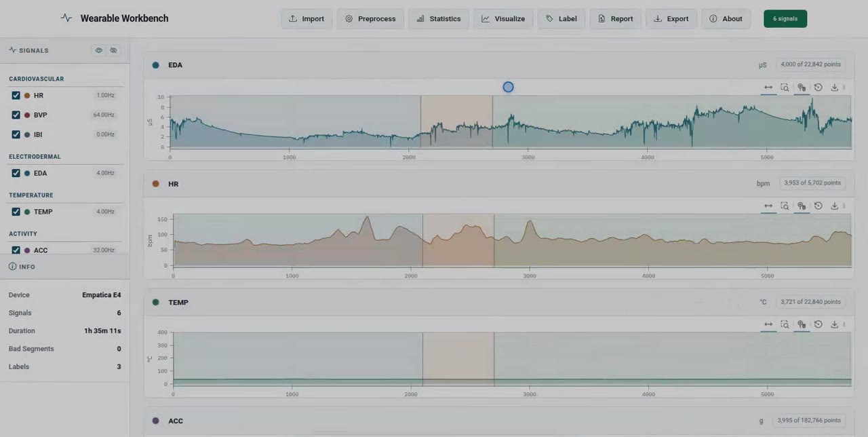Screen dimensions: 868x437
Task: Click the EDA chart color dot
Action: point(155,65)
